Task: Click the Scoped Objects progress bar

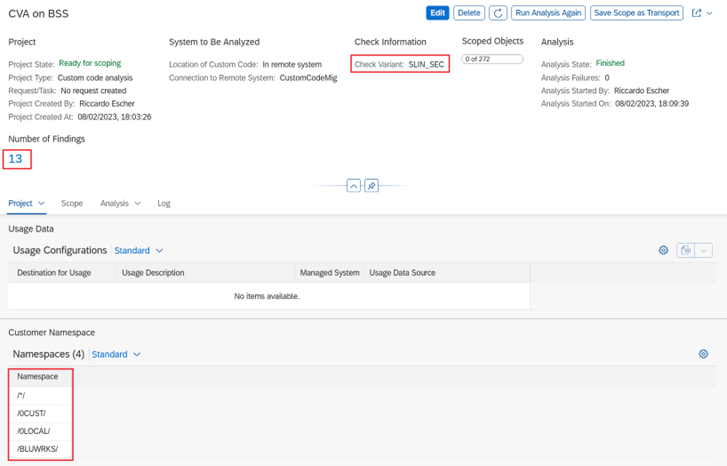Action: tap(492, 59)
